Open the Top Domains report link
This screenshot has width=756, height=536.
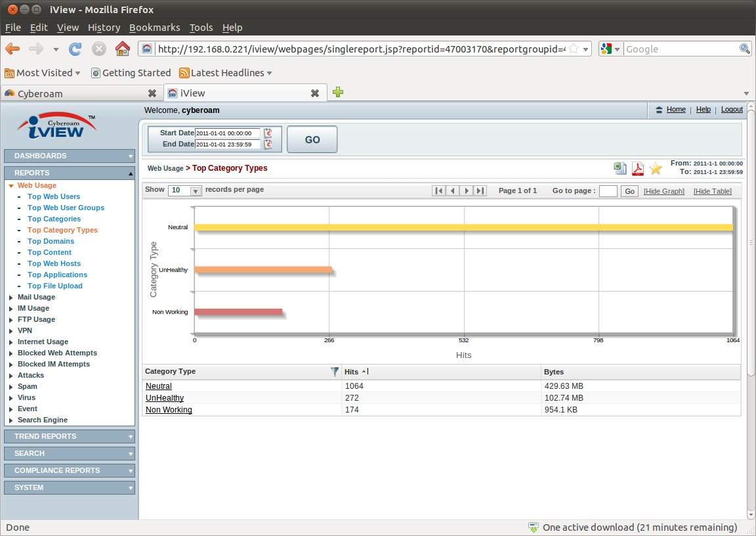51,241
